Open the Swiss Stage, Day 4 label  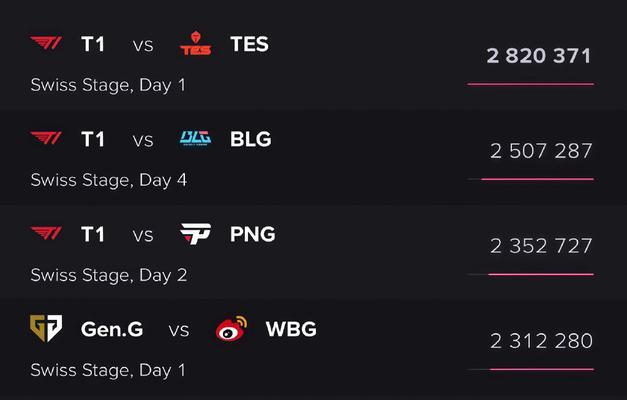[x=109, y=180]
